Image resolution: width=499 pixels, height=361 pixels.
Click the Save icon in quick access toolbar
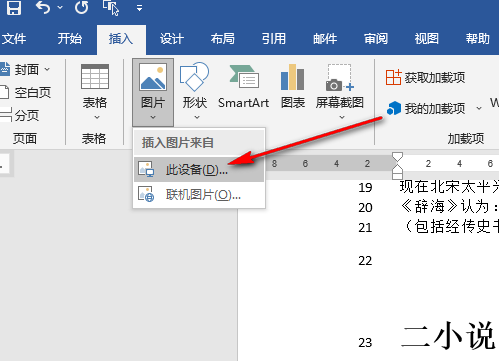coord(14,7)
